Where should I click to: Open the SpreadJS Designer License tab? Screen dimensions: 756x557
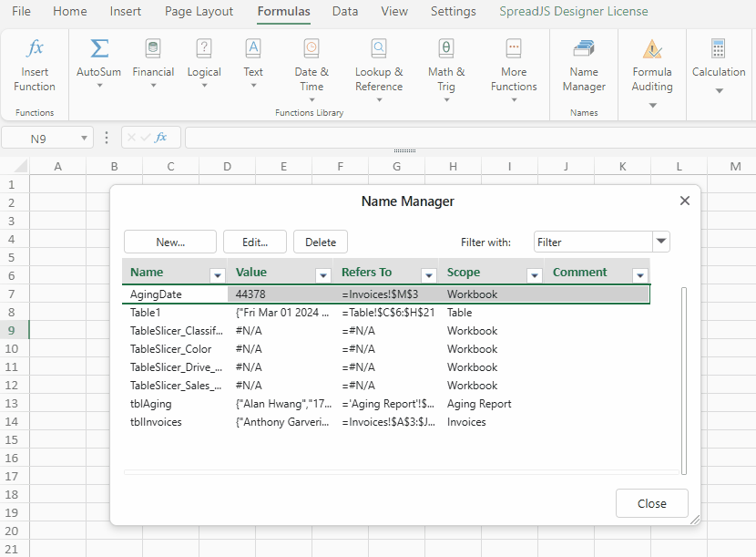[x=574, y=11]
